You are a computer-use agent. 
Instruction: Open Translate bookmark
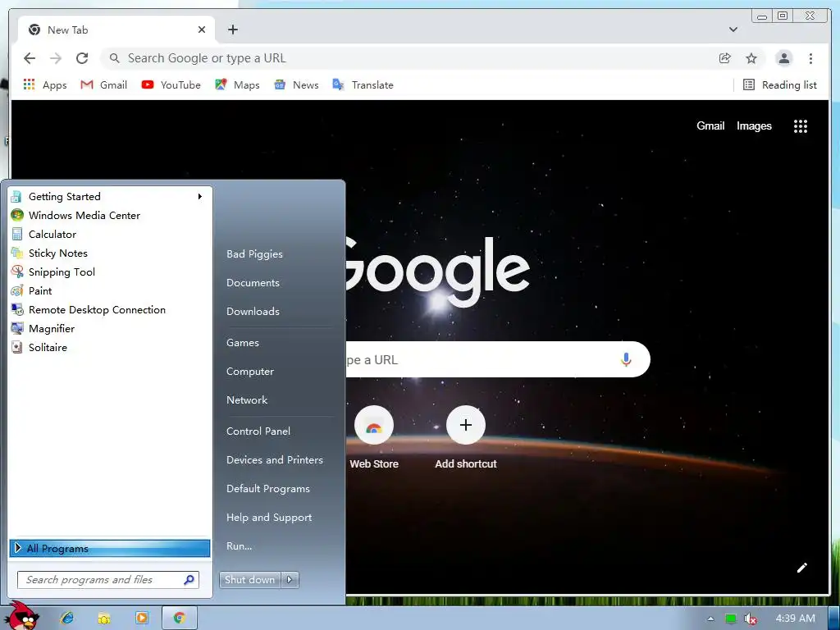[x=363, y=84]
